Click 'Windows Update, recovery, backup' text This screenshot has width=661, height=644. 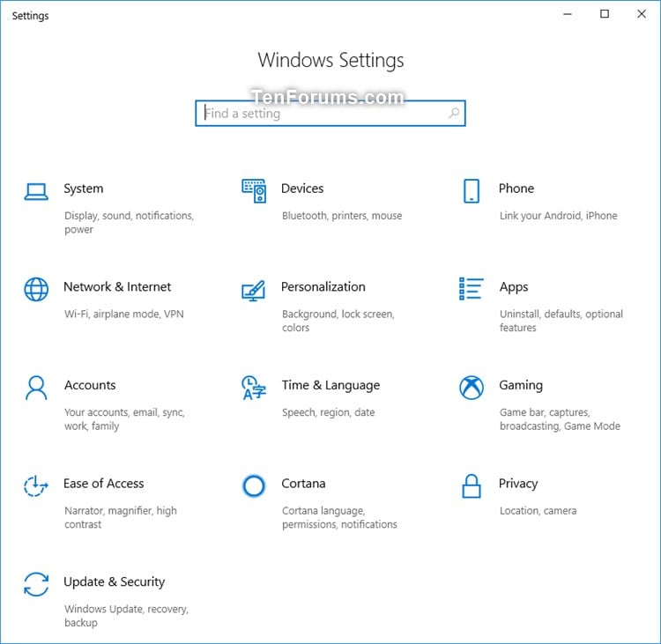126,616
